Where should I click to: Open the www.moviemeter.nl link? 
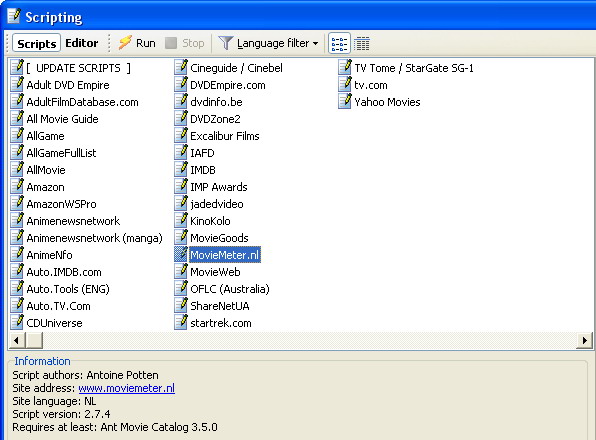[127, 388]
